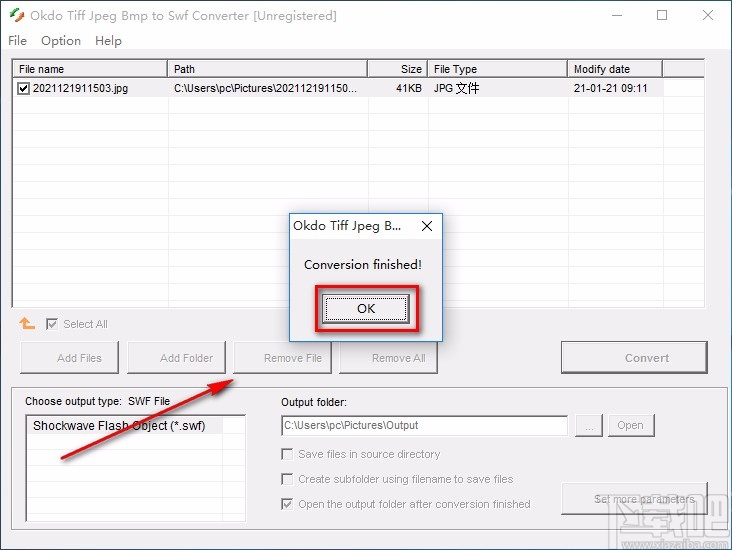Sort by the Modify date column header
The height and width of the screenshot is (550, 732).
(615, 69)
